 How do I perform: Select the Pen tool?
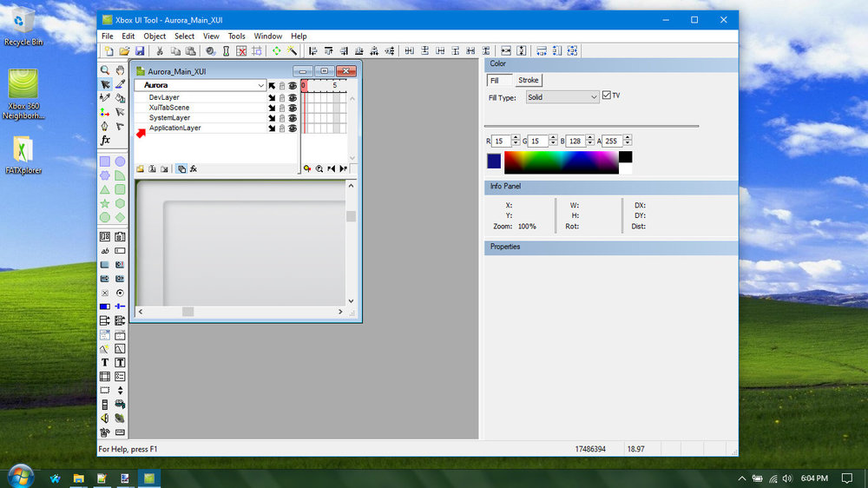pos(105,126)
